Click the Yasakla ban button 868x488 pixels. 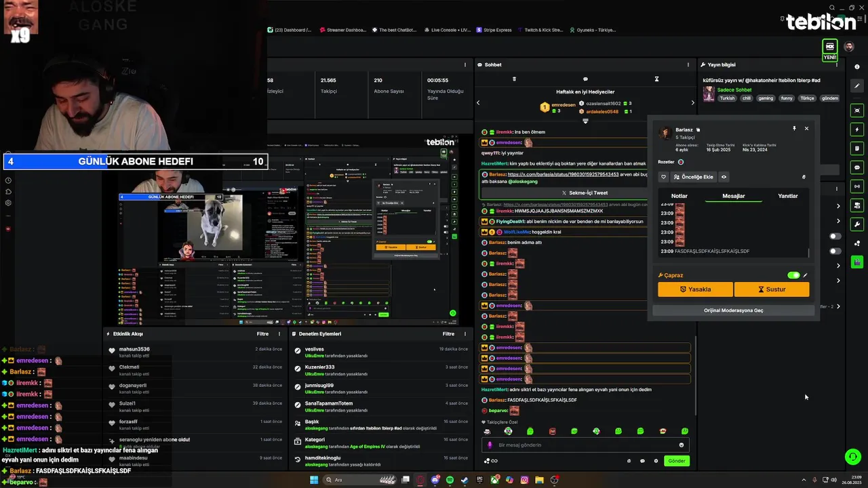pos(695,289)
